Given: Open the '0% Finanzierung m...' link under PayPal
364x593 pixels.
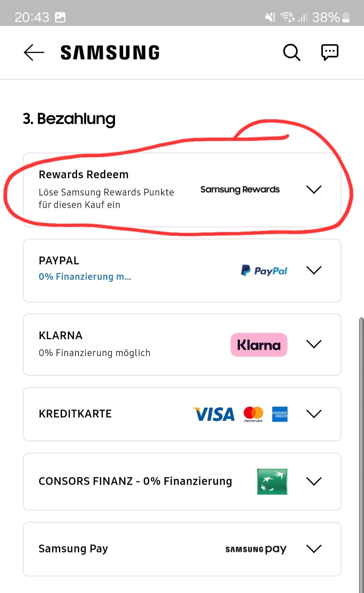Looking at the screenshot, I should pos(85,277).
